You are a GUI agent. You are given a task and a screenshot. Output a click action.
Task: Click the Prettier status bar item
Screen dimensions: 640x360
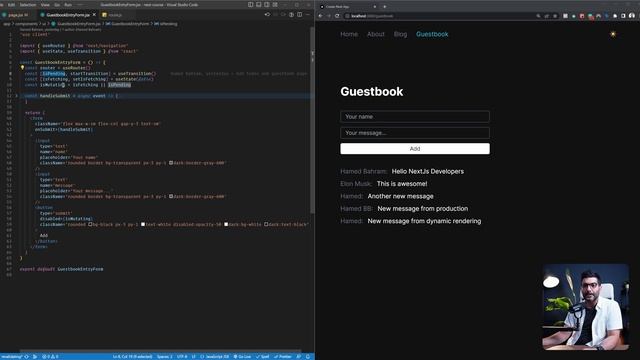pyautogui.click(x=282, y=356)
